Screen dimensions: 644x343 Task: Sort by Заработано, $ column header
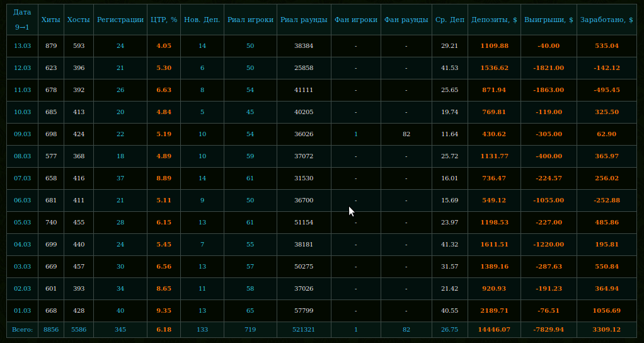[x=607, y=20]
